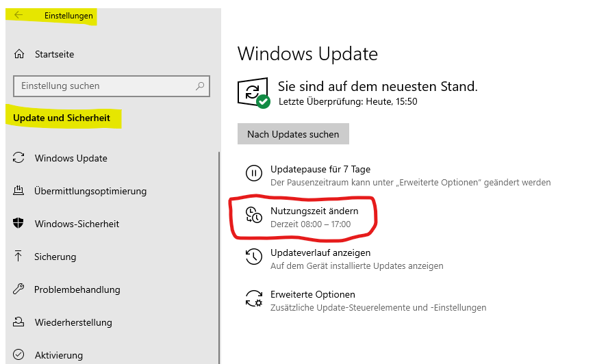
Task: Open Updateverlauf anzeigen
Action: click(x=320, y=252)
